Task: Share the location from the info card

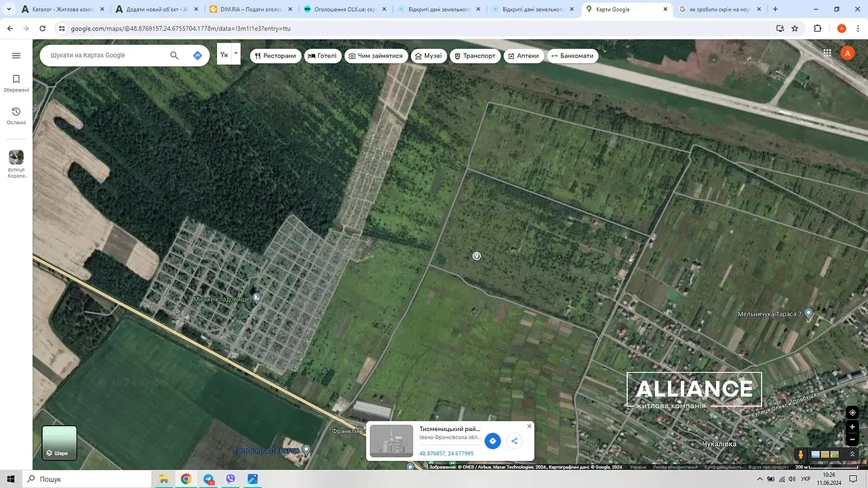Action: pos(515,441)
